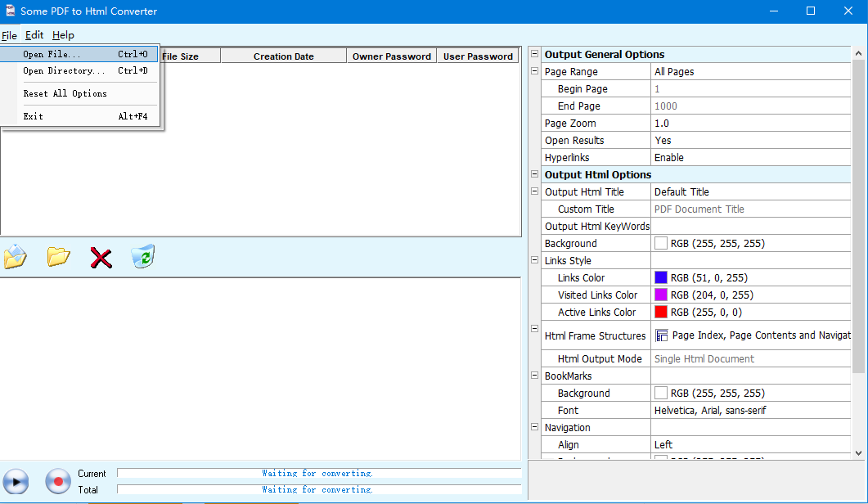Select the Links Color property label
Image resolution: width=868 pixels, height=504 pixels.
581,277
